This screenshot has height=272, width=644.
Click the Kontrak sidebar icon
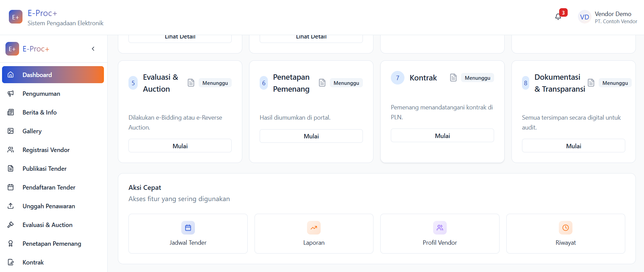[x=11, y=262]
